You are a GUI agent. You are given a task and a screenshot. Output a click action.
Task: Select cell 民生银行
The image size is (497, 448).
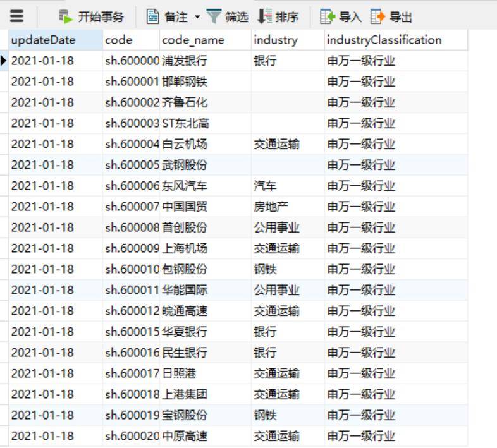tap(206, 353)
